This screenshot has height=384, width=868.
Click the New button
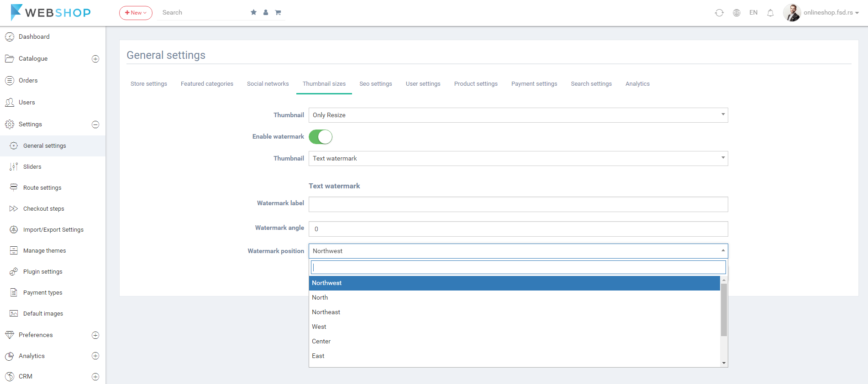136,13
